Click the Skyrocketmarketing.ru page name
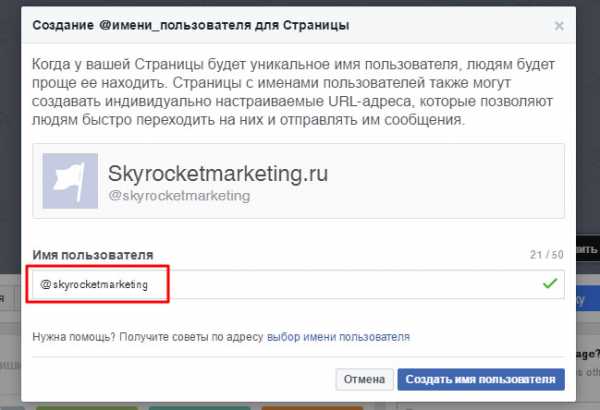This screenshot has height=410, width=600. pyautogui.click(x=218, y=173)
